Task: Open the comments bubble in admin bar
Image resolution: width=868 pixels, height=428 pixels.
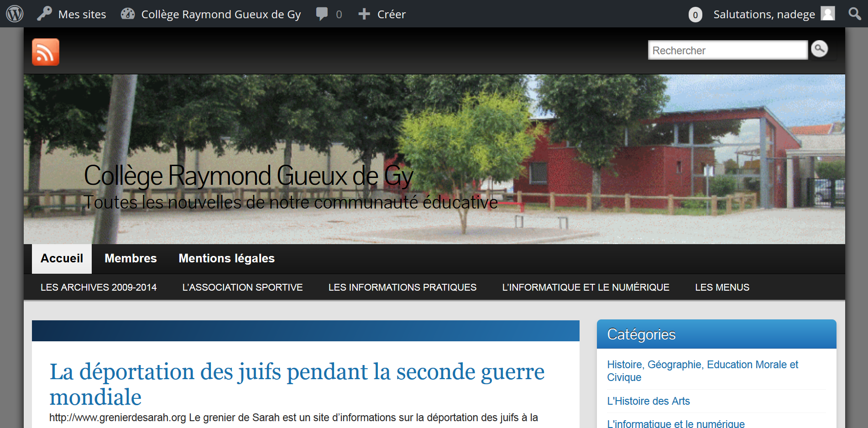Action: click(x=329, y=14)
